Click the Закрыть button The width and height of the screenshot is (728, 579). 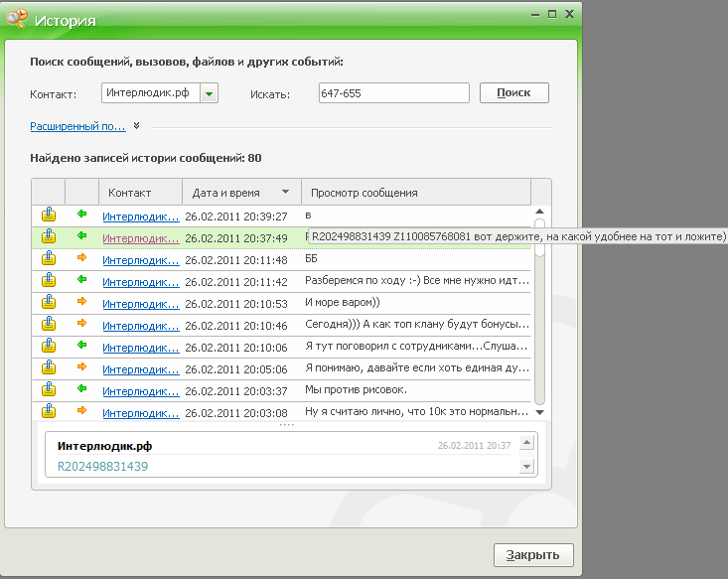[x=533, y=555]
